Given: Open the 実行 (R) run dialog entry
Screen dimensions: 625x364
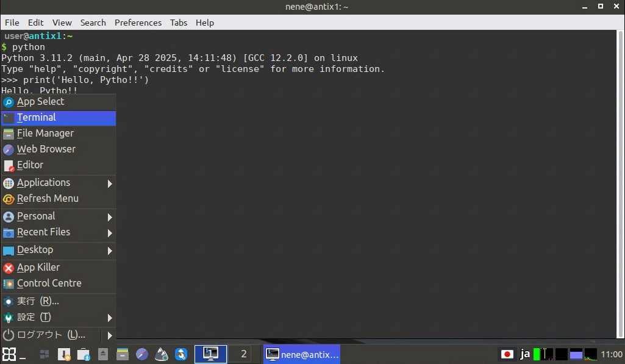Looking at the screenshot, I should 38,301.
